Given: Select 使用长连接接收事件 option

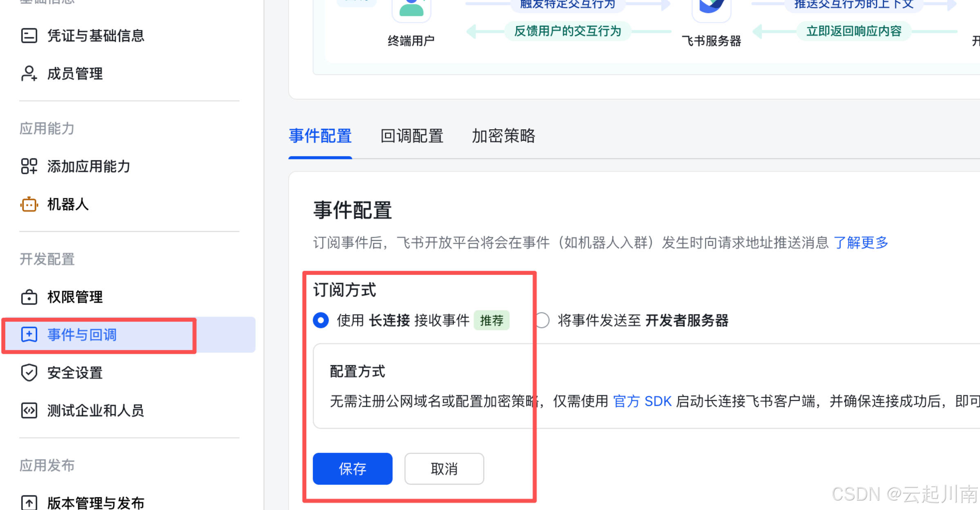Looking at the screenshot, I should click(x=321, y=320).
